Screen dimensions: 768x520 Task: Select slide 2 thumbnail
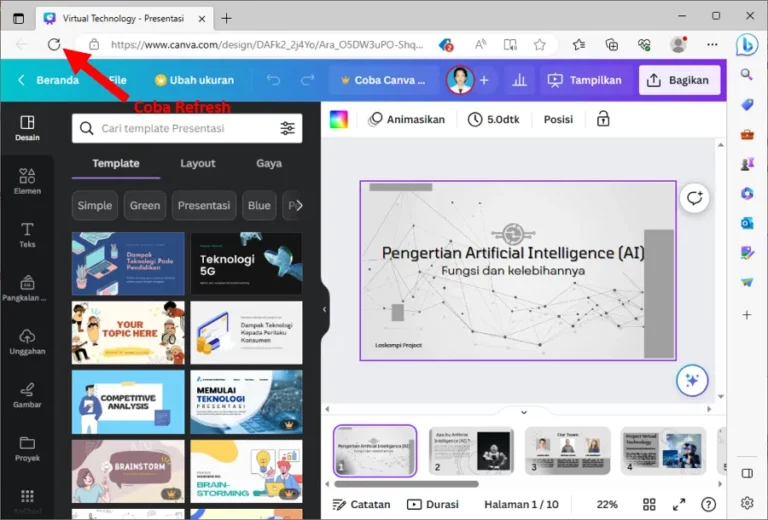[471, 451]
